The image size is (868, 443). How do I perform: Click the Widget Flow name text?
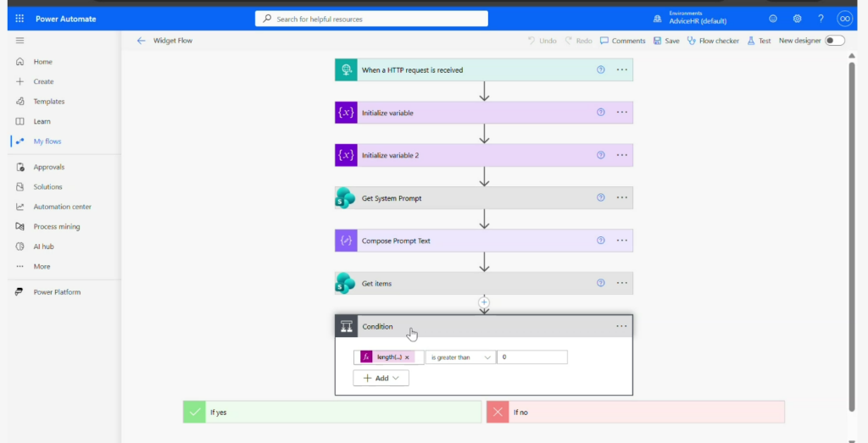(173, 41)
